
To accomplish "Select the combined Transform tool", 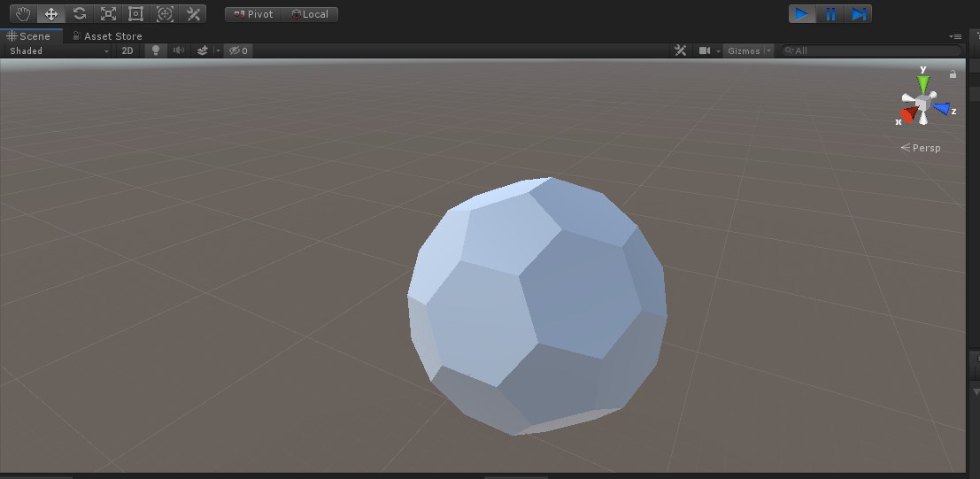I will point(165,14).
